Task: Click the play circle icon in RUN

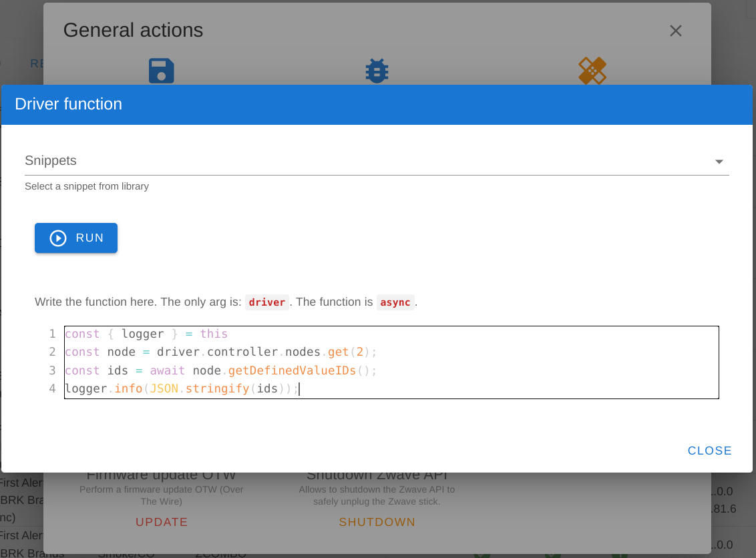Action: pyautogui.click(x=58, y=238)
